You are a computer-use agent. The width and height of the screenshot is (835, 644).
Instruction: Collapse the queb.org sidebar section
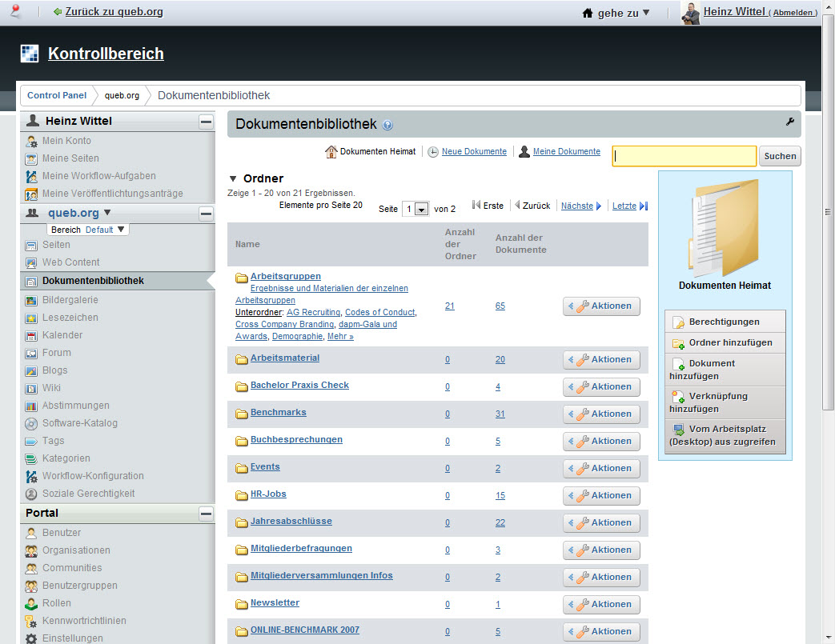(206, 214)
